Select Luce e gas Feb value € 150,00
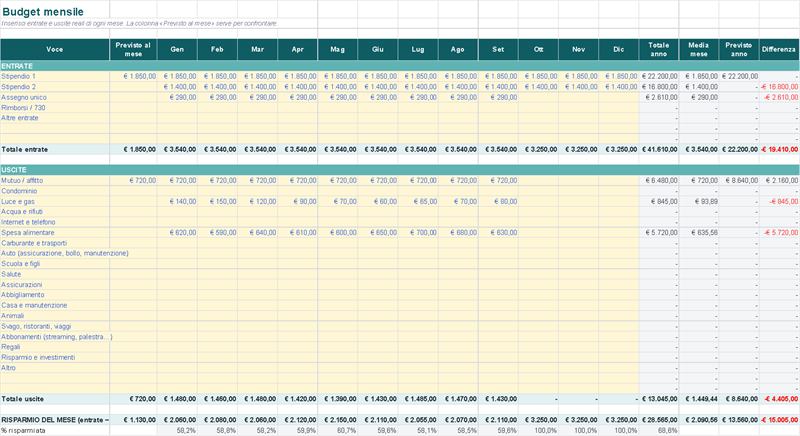Image resolution: width=800 pixels, height=436 pixels. click(223, 201)
